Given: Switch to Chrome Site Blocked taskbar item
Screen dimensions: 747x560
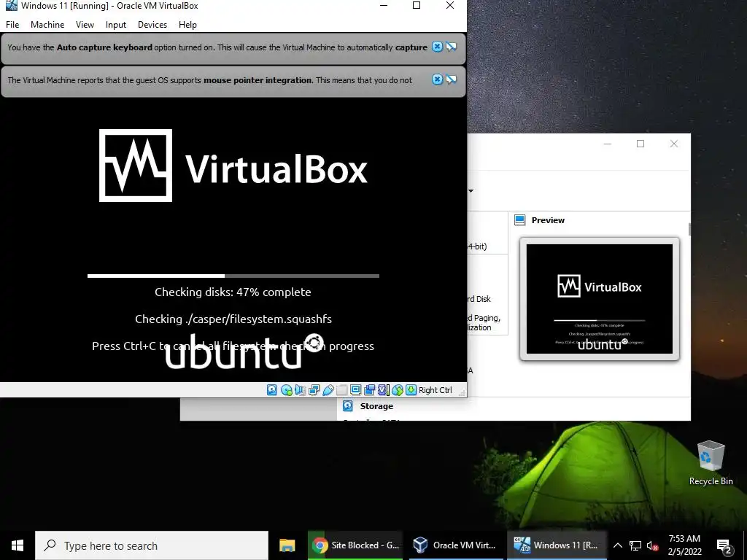Looking at the screenshot, I should point(355,545).
